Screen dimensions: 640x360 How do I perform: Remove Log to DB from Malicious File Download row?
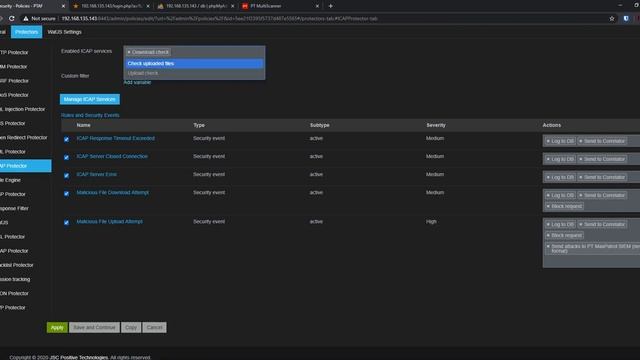(x=548, y=195)
